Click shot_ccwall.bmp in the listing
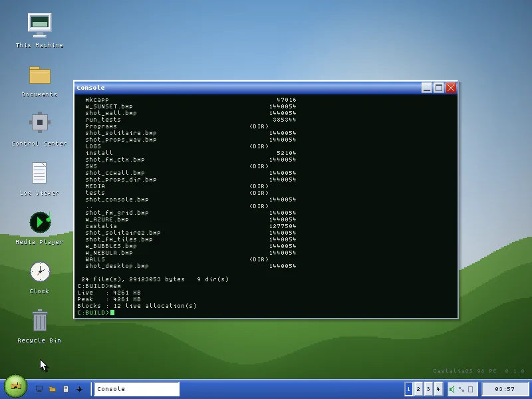Viewport: 532px width, 399px height. click(115, 173)
